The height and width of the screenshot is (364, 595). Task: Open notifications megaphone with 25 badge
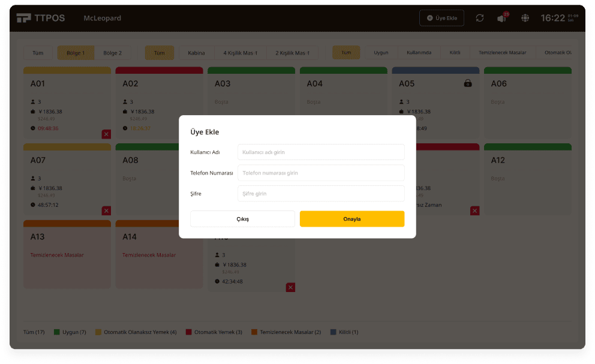pyautogui.click(x=501, y=18)
